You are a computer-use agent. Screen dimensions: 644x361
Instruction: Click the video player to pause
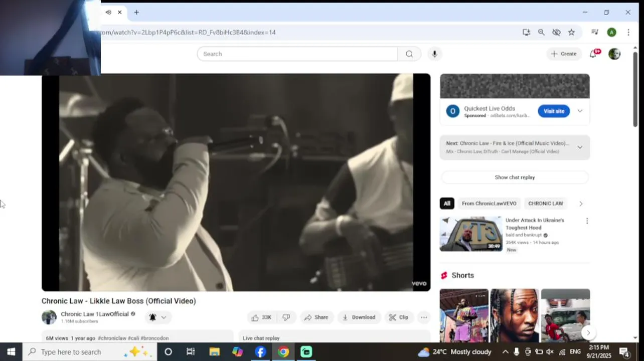[x=236, y=183]
